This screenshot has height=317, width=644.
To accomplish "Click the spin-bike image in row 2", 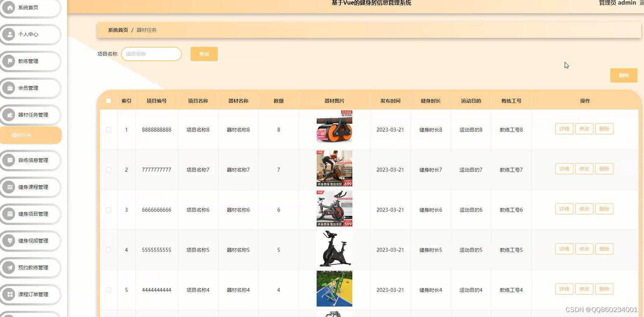I will [334, 169].
